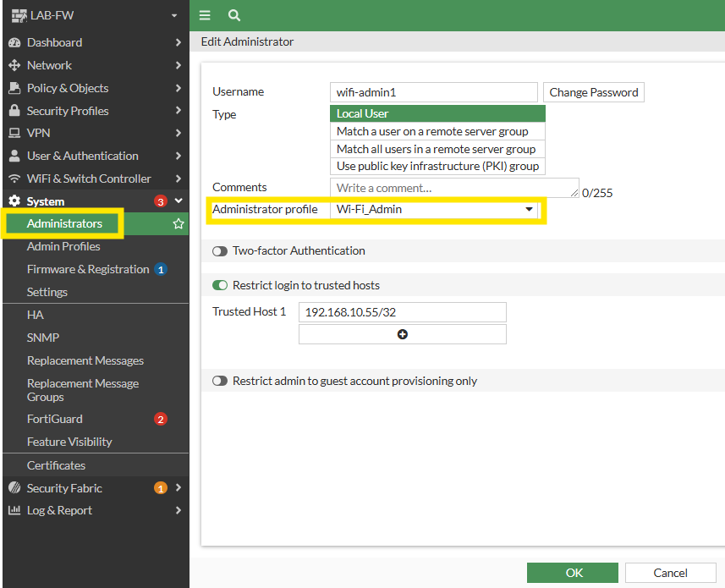
Task: Open Replacement Messages menu item
Action: [85, 360]
